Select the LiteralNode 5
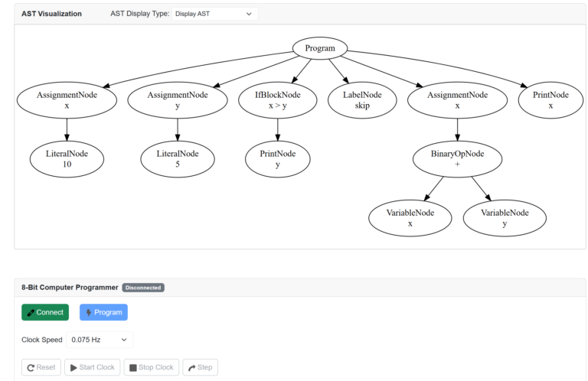588x381 pixels. pos(178,159)
